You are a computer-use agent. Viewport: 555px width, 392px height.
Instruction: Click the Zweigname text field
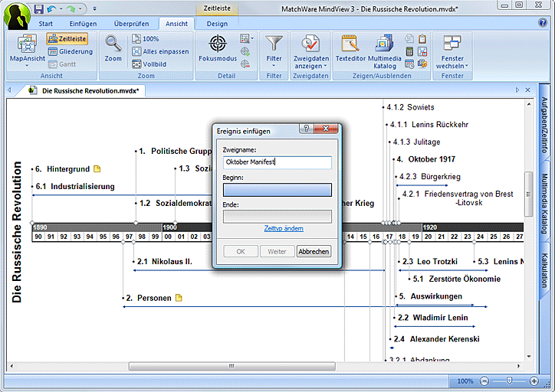pos(277,162)
